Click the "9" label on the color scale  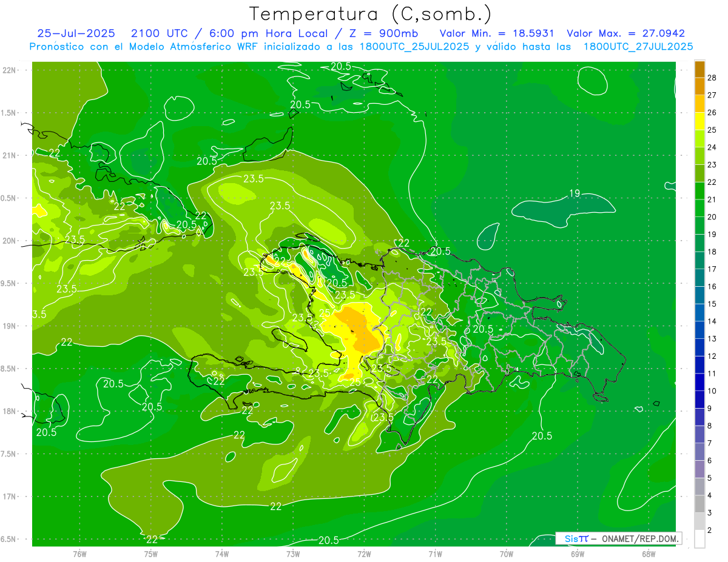[710, 408]
